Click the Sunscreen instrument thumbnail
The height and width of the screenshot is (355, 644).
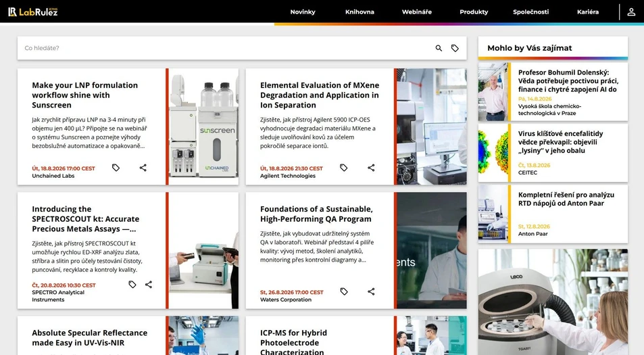[203, 126]
